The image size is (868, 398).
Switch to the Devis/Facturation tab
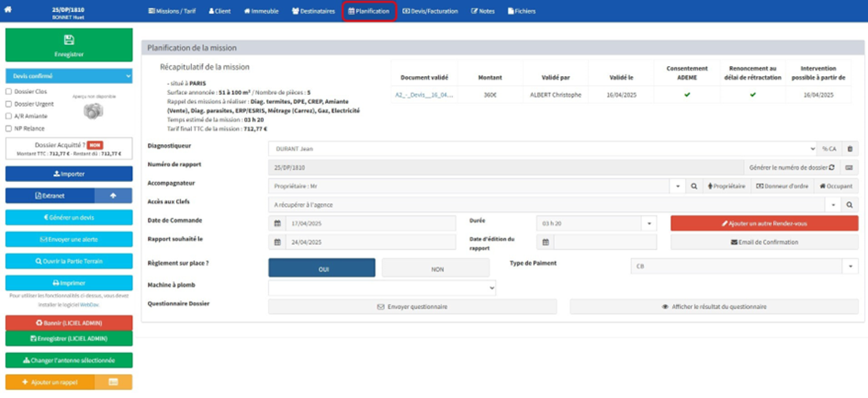coord(430,11)
